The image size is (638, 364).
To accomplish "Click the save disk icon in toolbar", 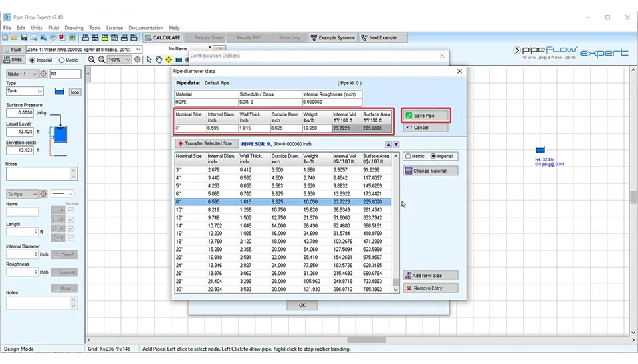I will pyautogui.click(x=23, y=38).
